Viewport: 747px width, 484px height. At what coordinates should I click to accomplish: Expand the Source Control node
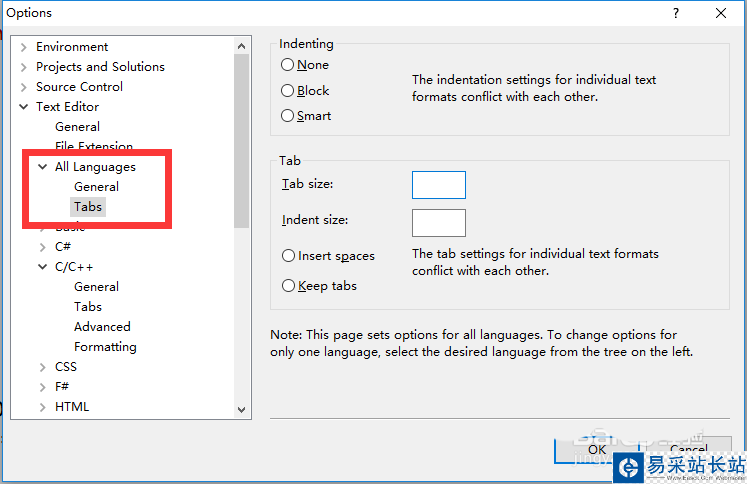pyautogui.click(x=24, y=87)
